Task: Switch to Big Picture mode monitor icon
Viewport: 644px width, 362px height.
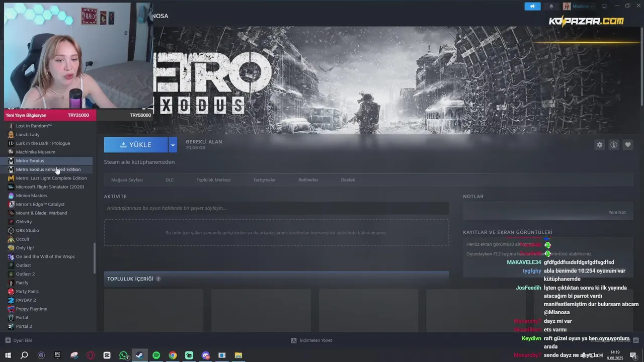Action: pyautogui.click(x=604, y=6)
